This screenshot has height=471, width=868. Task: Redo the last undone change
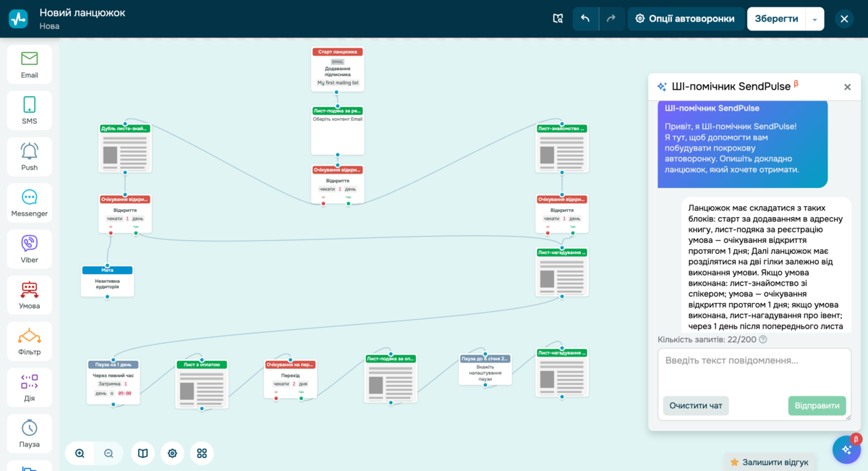point(611,19)
